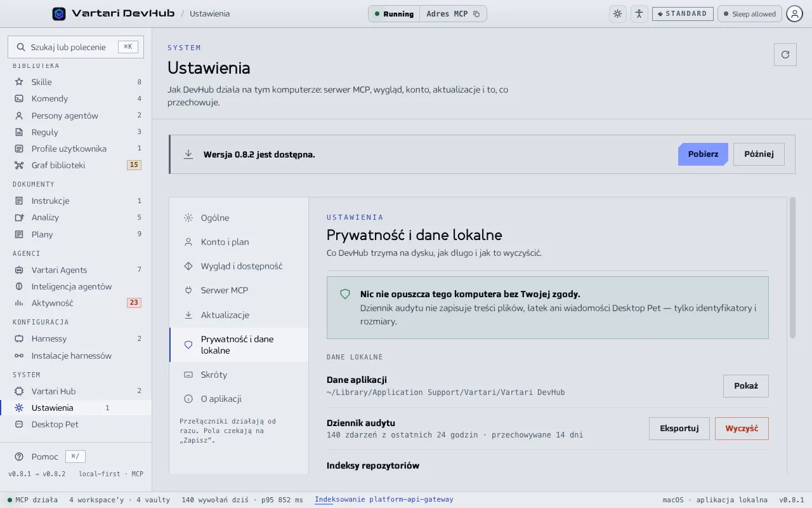
Task: Toggle the Sleep allowed setting
Action: tap(750, 14)
